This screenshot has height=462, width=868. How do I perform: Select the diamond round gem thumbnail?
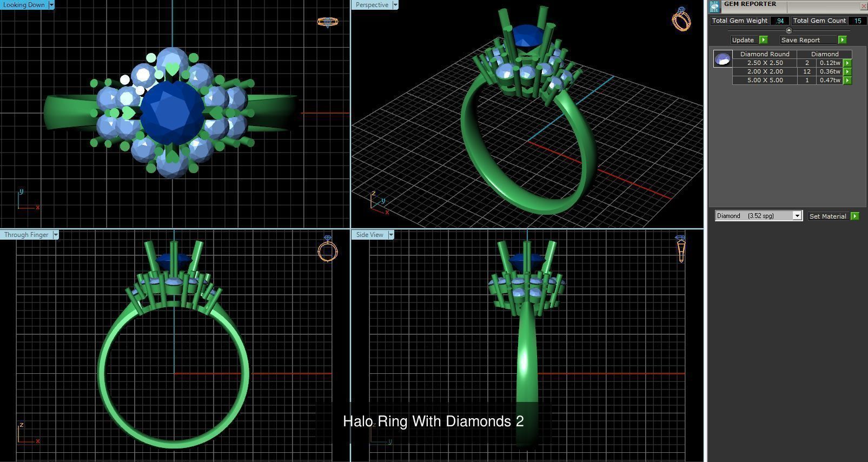tap(723, 58)
